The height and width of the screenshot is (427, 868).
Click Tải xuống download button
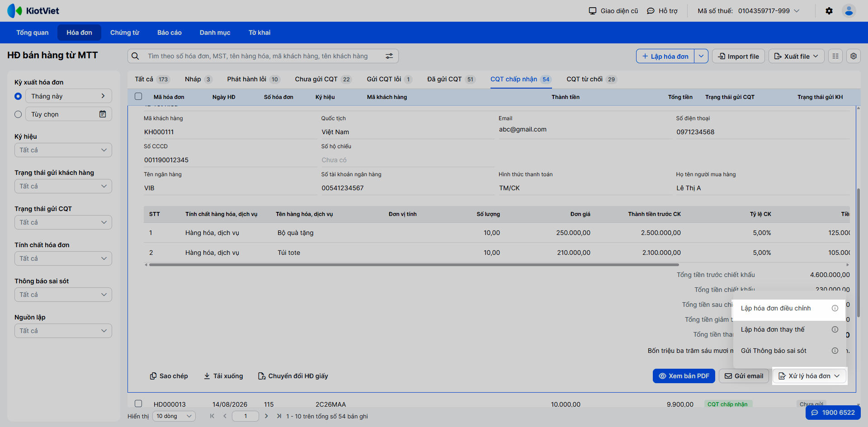pyautogui.click(x=223, y=376)
